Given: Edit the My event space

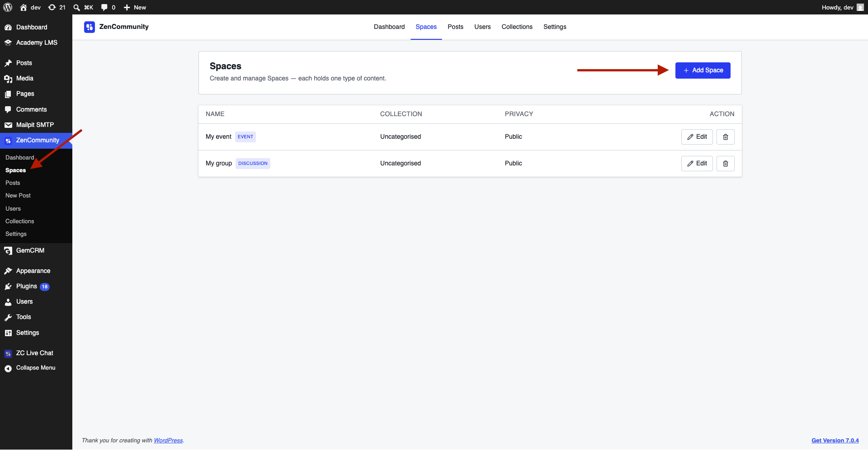Looking at the screenshot, I should click(x=697, y=137).
